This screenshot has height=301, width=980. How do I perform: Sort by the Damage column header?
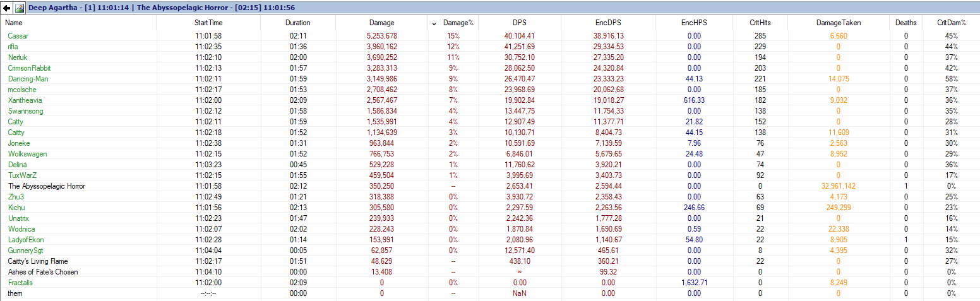point(381,23)
